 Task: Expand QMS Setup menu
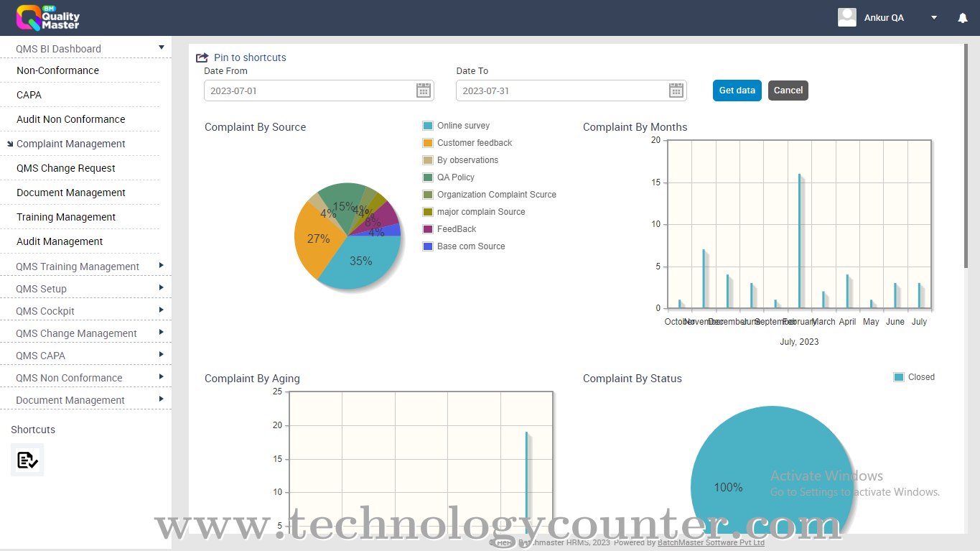pyautogui.click(x=85, y=289)
